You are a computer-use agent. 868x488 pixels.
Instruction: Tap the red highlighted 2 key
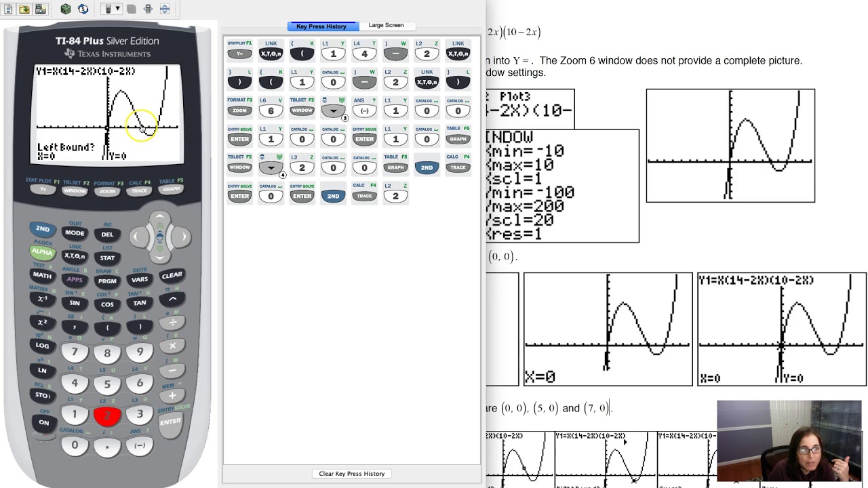click(107, 415)
